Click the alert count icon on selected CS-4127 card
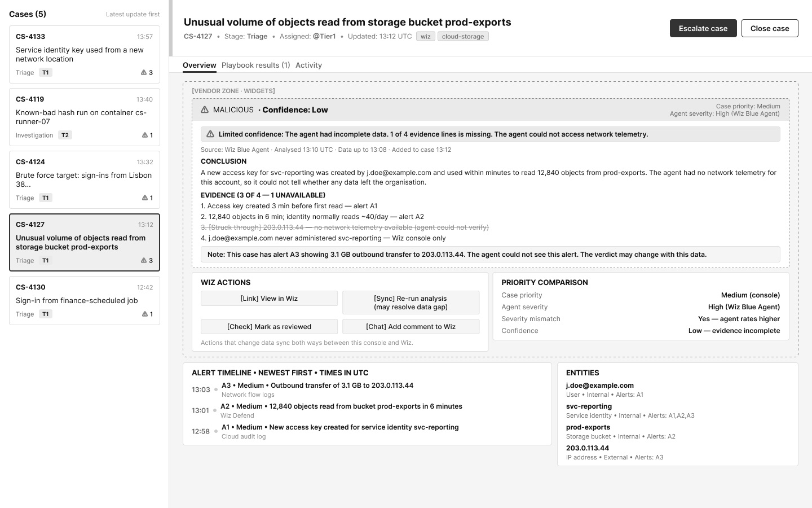 click(144, 260)
